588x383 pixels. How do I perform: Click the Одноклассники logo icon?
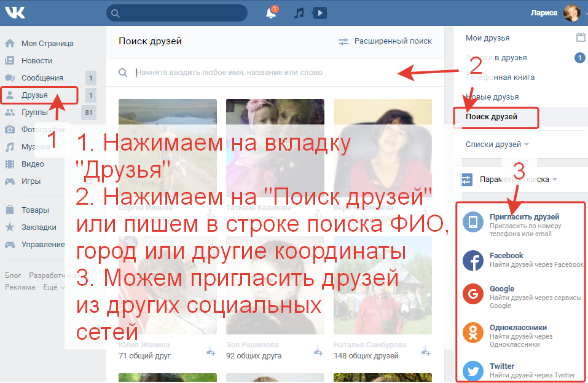click(473, 333)
